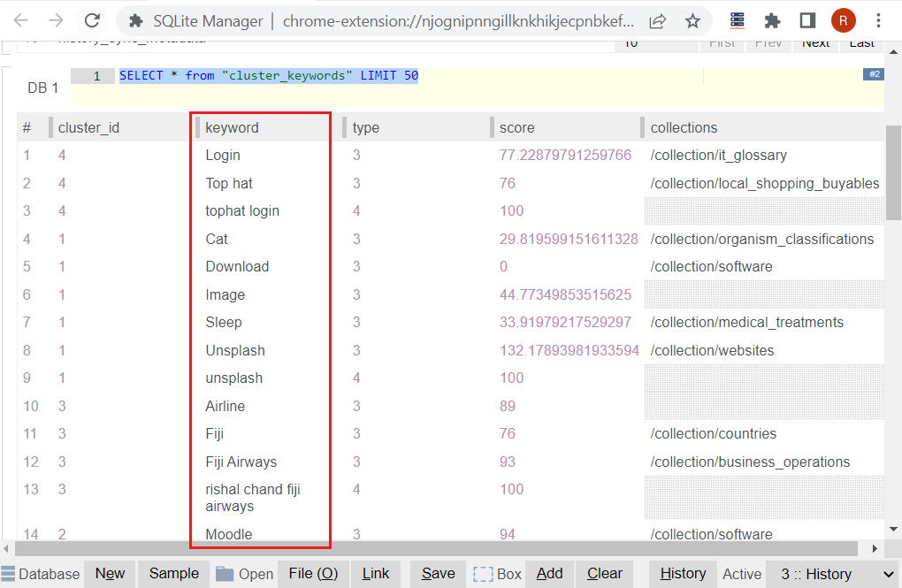
Task: Select the Fiji Airways keyword cell
Action: pyautogui.click(x=241, y=462)
